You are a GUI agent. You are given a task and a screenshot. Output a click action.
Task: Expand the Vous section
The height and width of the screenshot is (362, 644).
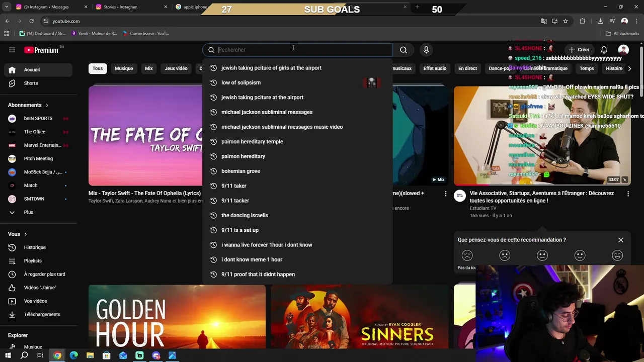coord(18,234)
